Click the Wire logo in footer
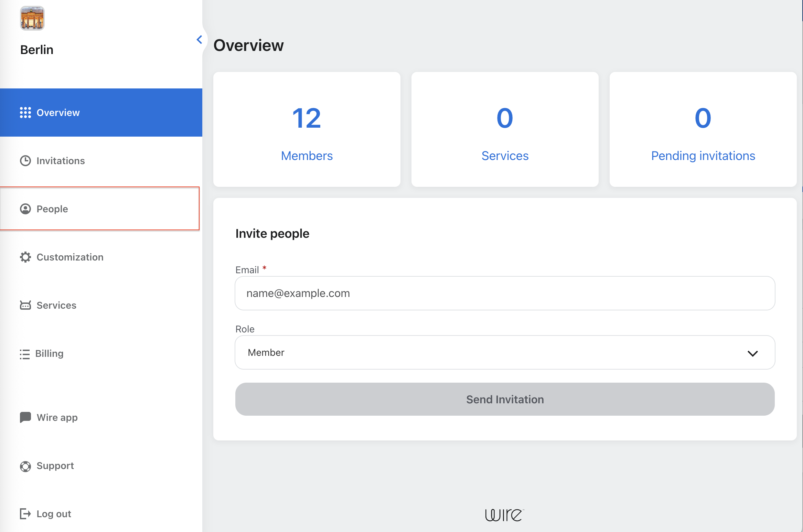This screenshot has width=803, height=532. point(505,515)
